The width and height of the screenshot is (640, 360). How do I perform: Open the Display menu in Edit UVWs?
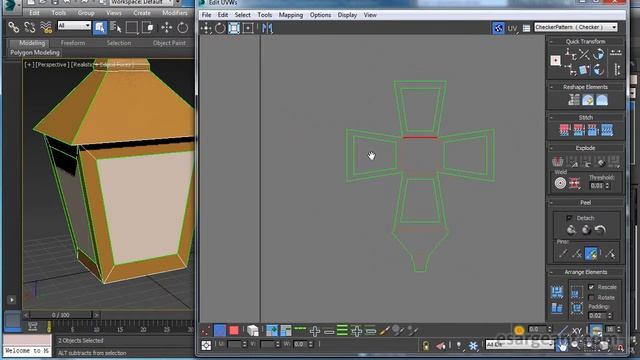coord(347,15)
